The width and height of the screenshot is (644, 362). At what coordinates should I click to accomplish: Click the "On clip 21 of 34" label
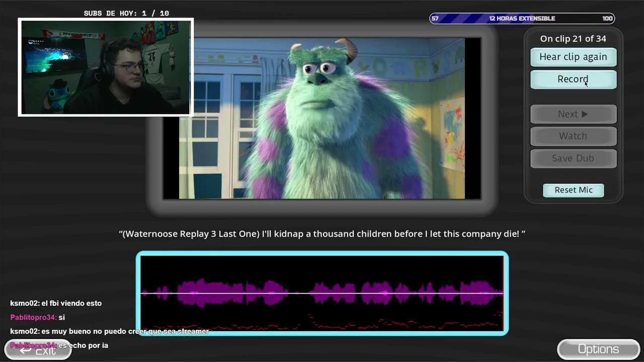pyautogui.click(x=573, y=39)
